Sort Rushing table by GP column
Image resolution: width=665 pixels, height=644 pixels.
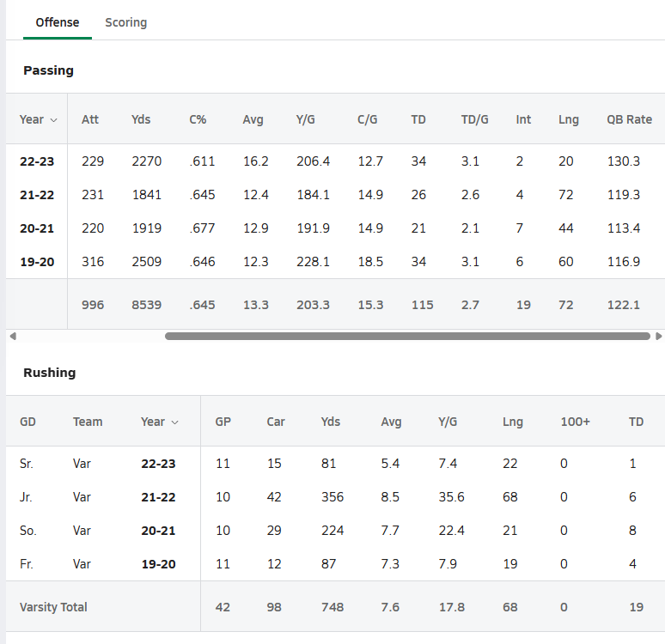(223, 422)
